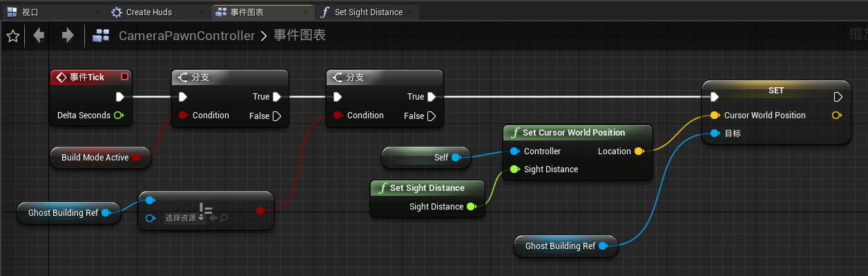Click Sight Distance input pin on Set Cursor World Position
Screen dimensions: 868x276
(514, 169)
